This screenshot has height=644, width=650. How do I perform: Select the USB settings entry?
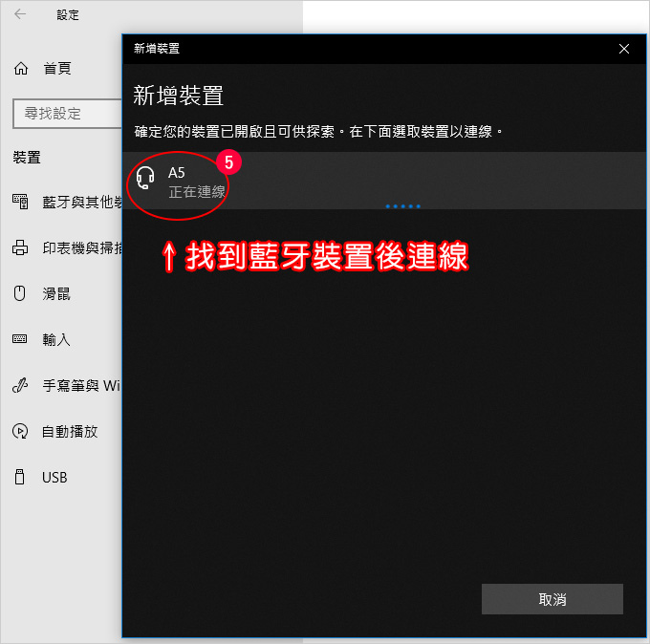[x=54, y=478]
